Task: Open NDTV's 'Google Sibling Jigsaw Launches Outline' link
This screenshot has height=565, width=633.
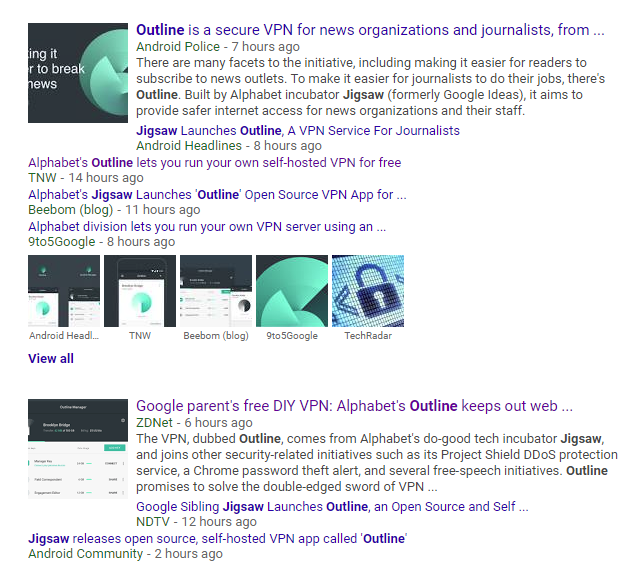Action: click(325, 506)
